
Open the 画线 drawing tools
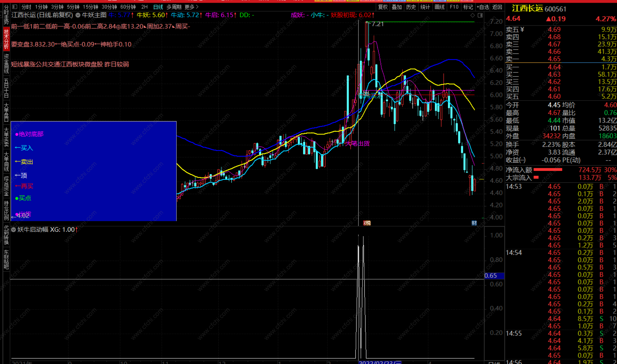(x=439, y=7)
